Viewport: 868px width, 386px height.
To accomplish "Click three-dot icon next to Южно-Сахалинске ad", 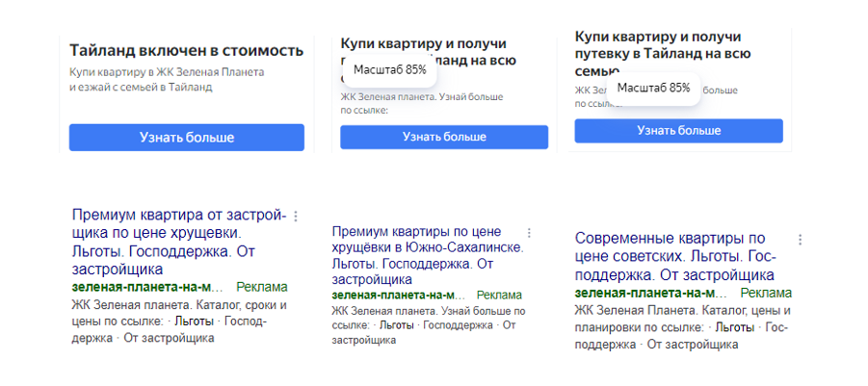I will point(529,233).
